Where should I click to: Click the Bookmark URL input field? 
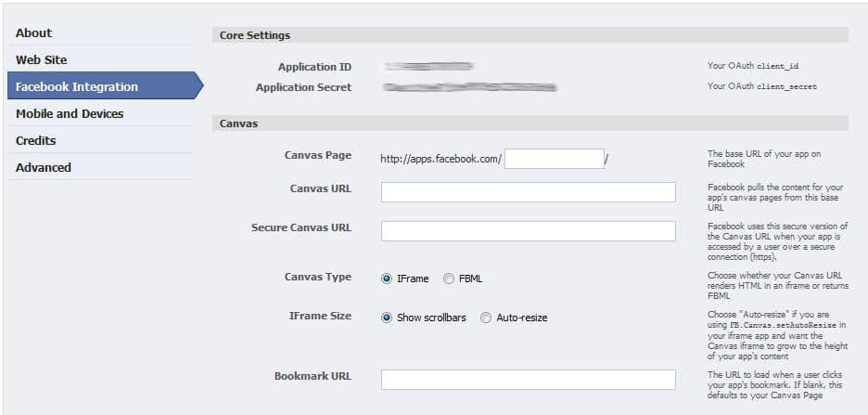(528, 380)
